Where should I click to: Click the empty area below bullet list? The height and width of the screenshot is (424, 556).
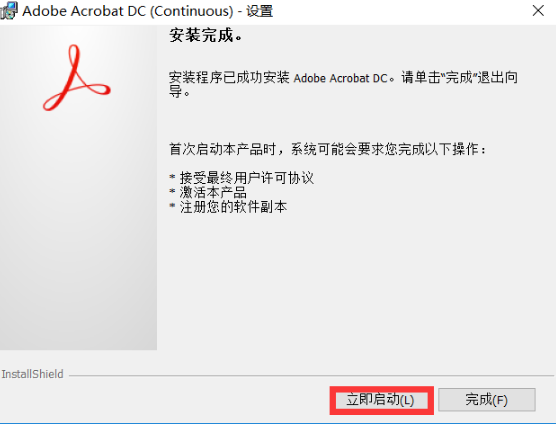(355, 284)
